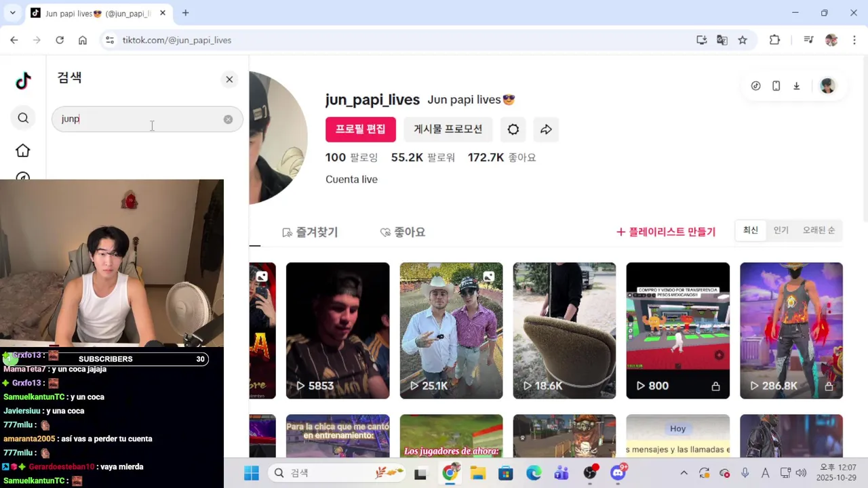Open the clock showing 오후 12:07

(x=837, y=473)
